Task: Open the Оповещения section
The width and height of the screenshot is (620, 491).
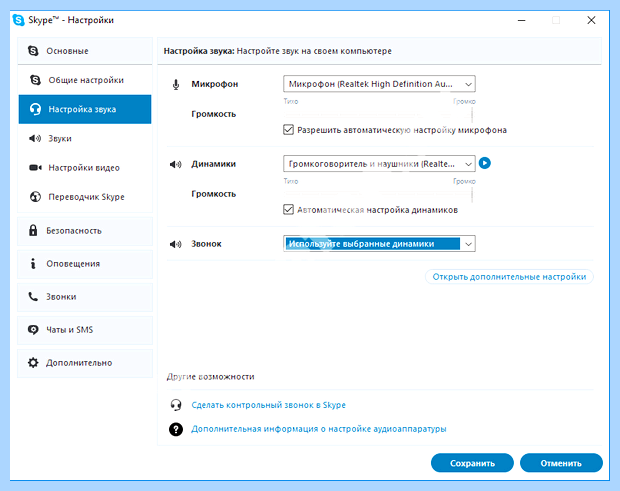Action: point(85,264)
